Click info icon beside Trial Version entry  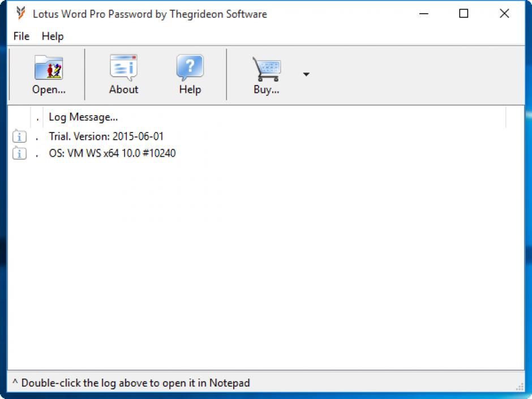point(19,136)
